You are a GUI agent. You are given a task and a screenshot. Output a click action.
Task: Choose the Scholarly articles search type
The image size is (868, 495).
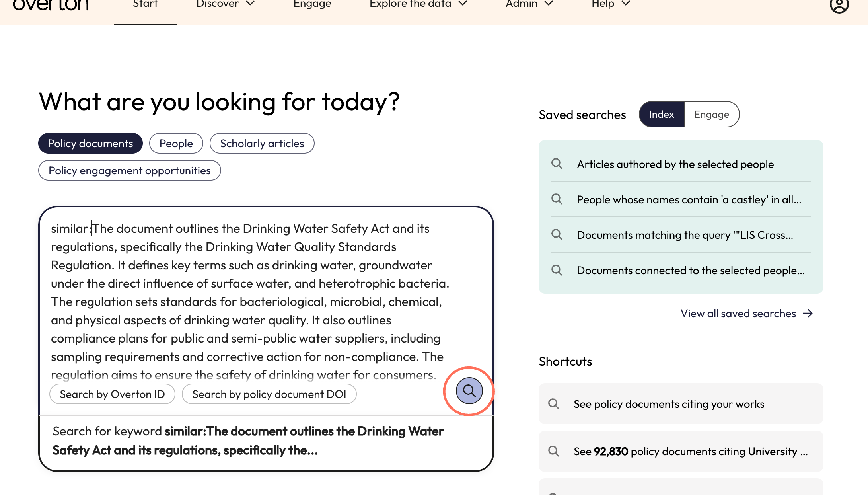click(x=262, y=143)
